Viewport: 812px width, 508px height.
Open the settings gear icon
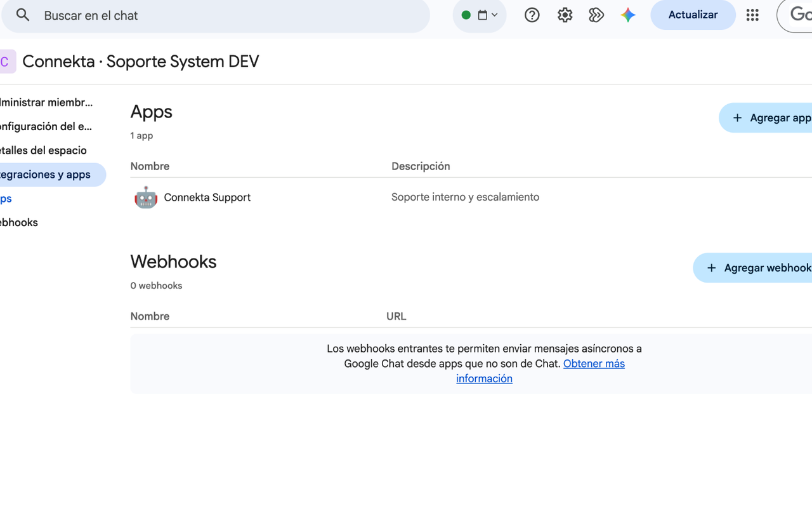point(565,15)
